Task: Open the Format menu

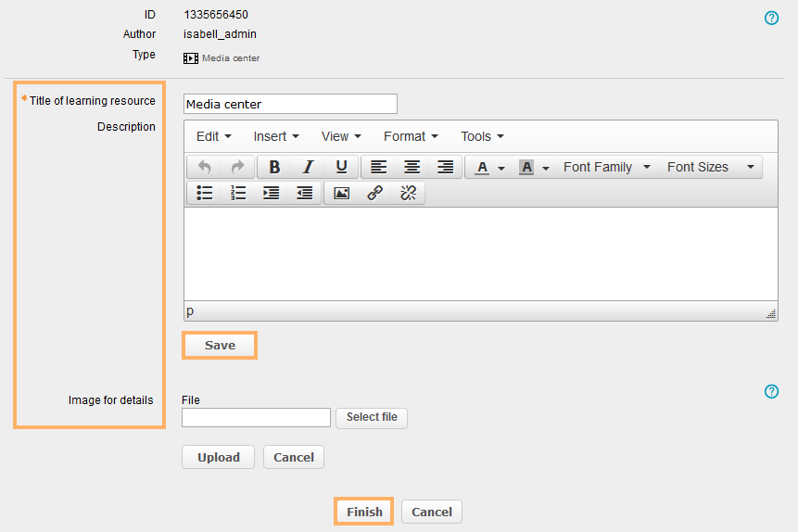Action: 411,136
